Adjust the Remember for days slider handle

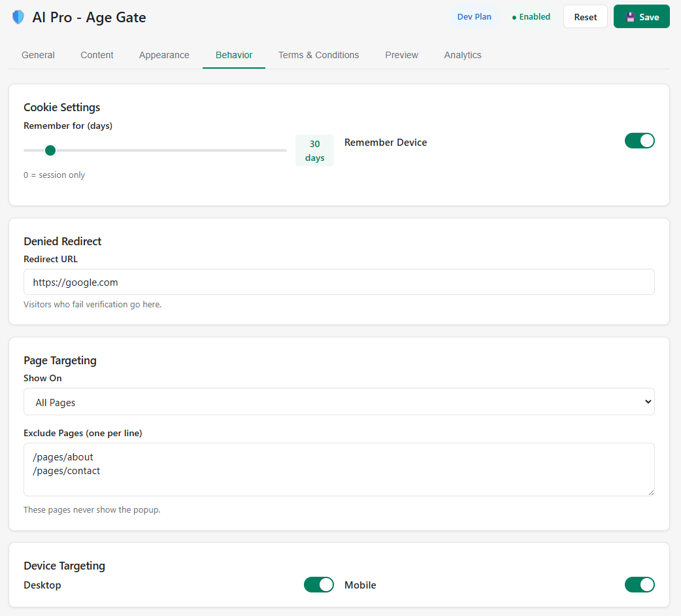[50, 150]
